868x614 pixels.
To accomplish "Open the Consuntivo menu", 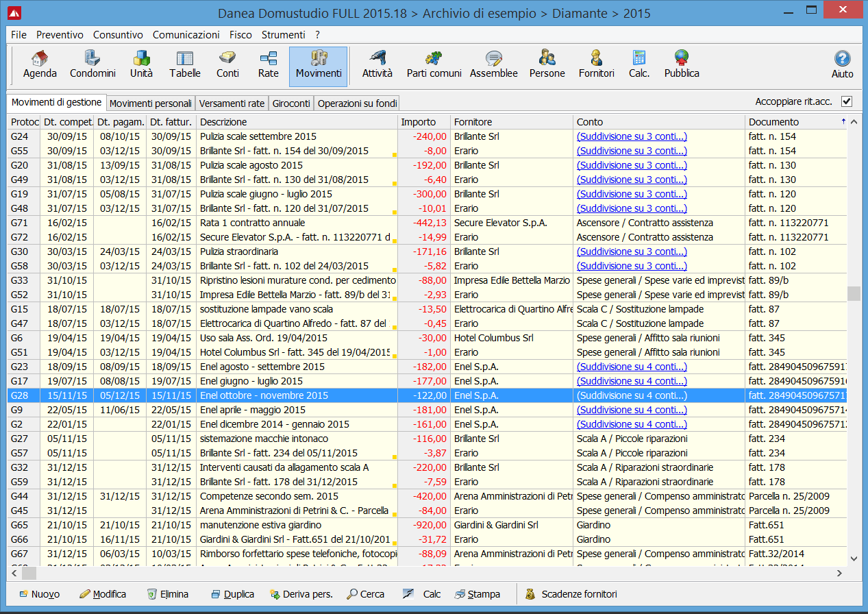I will [118, 34].
